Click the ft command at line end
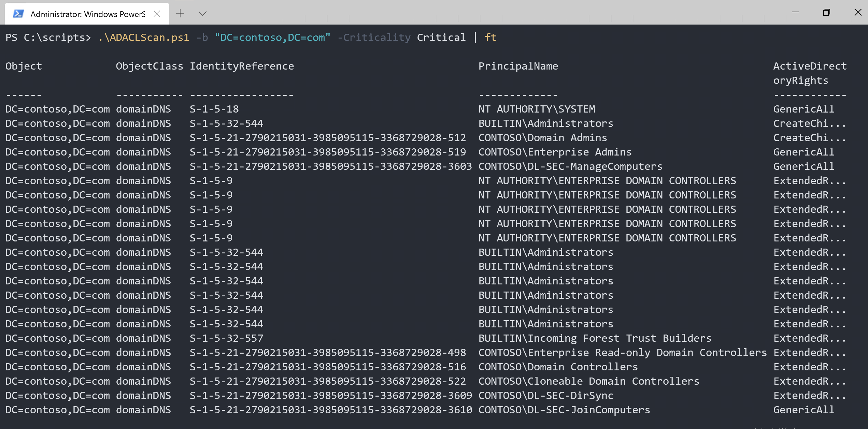 [x=490, y=37]
